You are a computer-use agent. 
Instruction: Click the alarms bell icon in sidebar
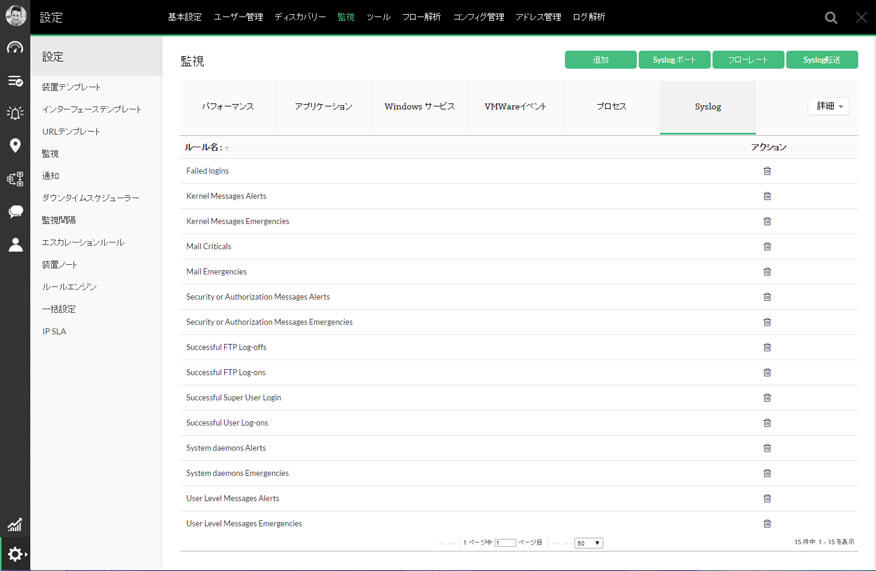[15, 113]
